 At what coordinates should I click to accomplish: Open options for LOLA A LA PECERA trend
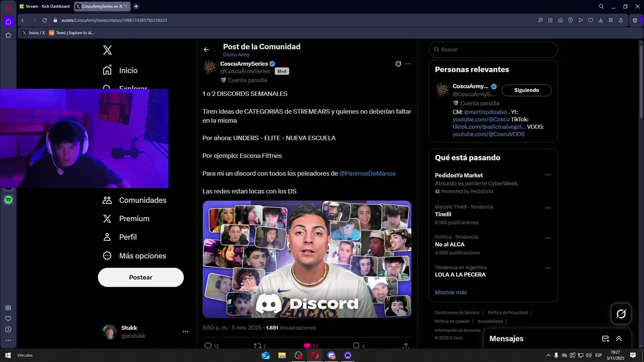point(548,268)
